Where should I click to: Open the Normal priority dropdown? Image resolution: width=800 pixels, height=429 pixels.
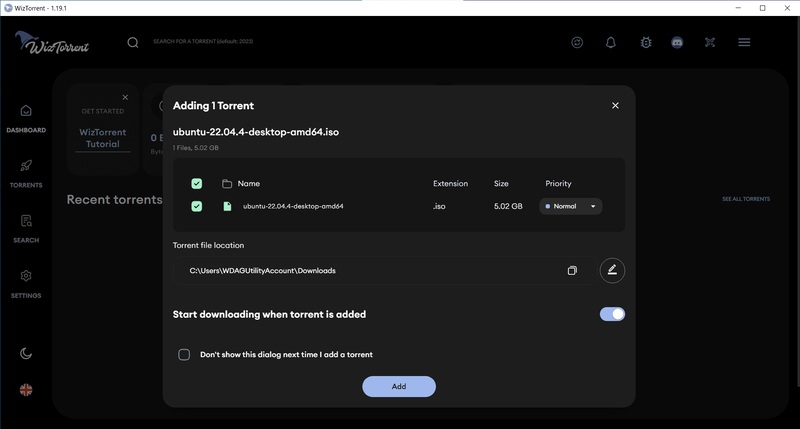571,206
